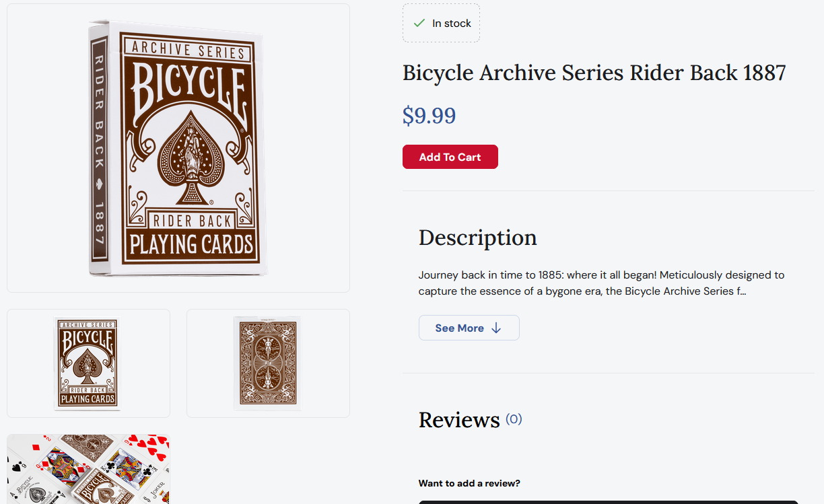The image size is (824, 504).
Task: Click the In stock status badge
Action: [x=441, y=23]
